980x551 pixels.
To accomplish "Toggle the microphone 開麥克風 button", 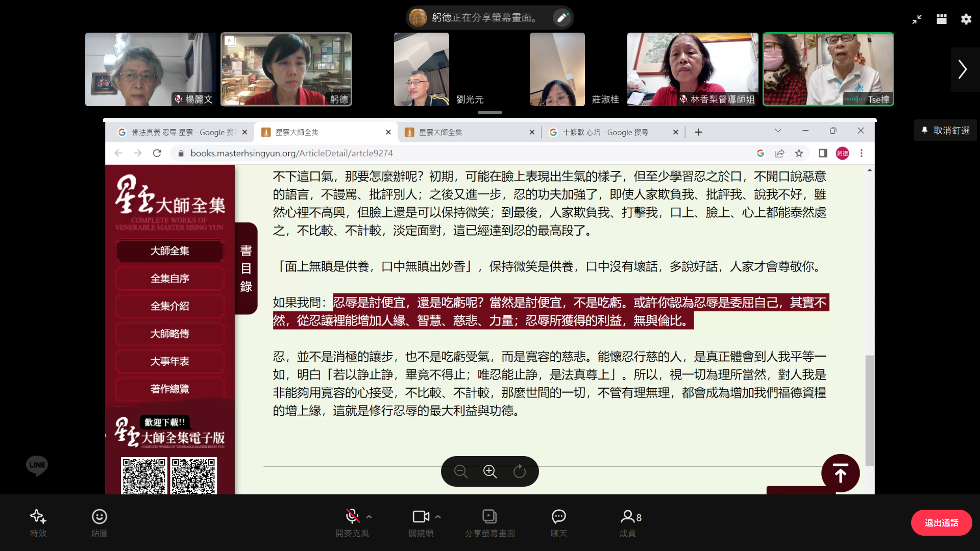I will click(352, 517).
